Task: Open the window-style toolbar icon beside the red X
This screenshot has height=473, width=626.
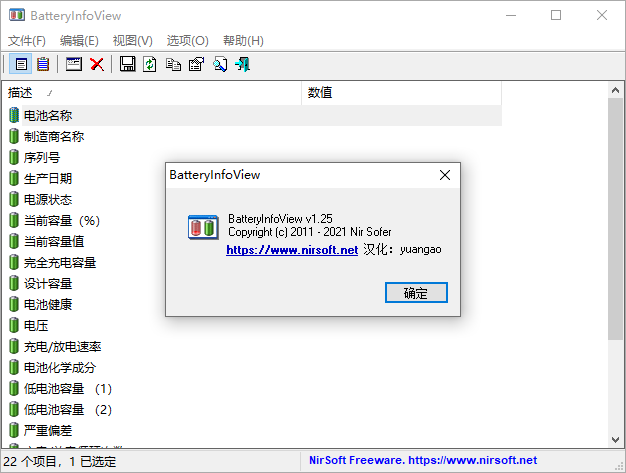Action: tap(74, 64)
